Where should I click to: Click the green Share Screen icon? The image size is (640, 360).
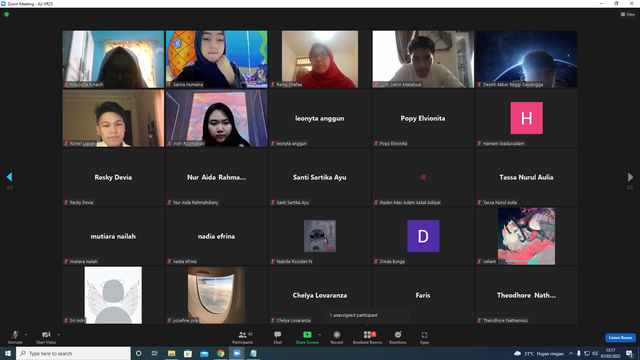tap(307, 335)
